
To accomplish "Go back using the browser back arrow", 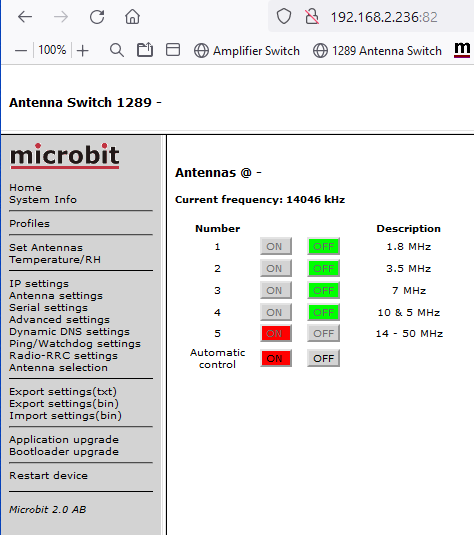I will (x=25, y=16).
